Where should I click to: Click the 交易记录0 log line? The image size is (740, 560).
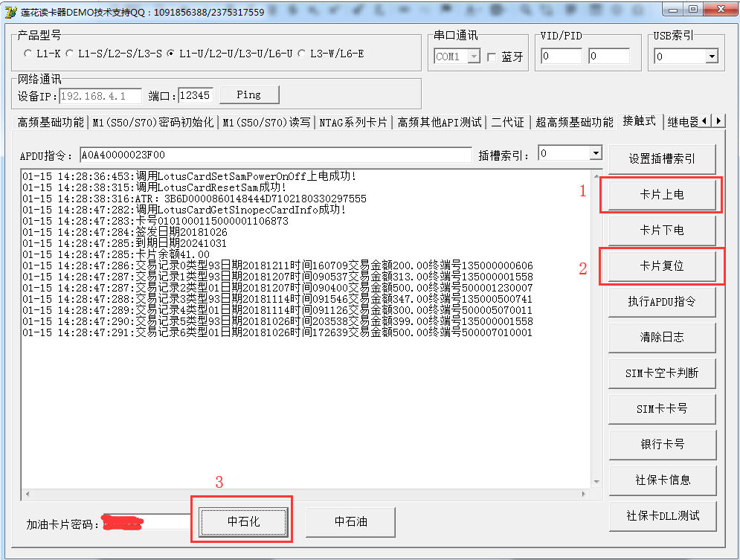point(277,265)
